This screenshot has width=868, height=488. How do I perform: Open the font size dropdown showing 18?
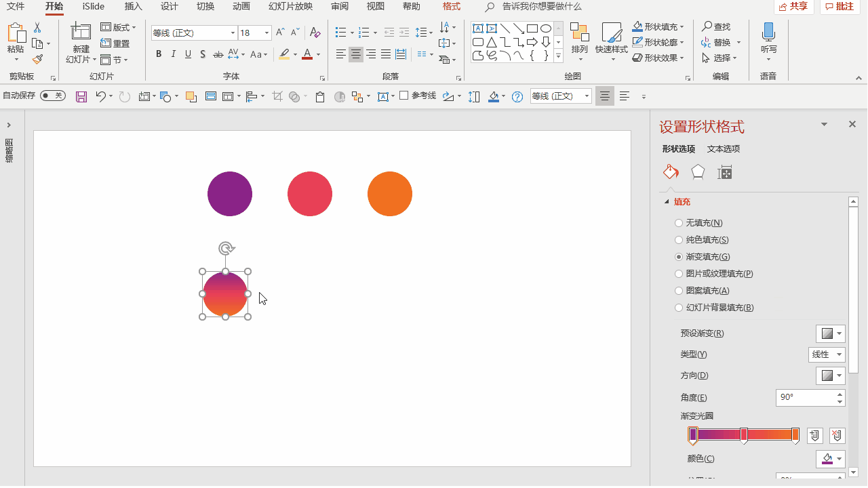click(x=267, y=33)
